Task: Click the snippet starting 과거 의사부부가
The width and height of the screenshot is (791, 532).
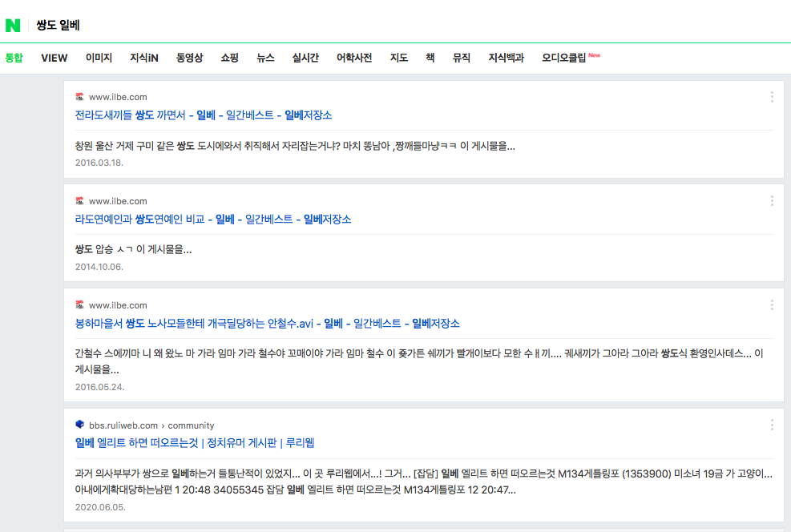Action: (x=423, y=482)
